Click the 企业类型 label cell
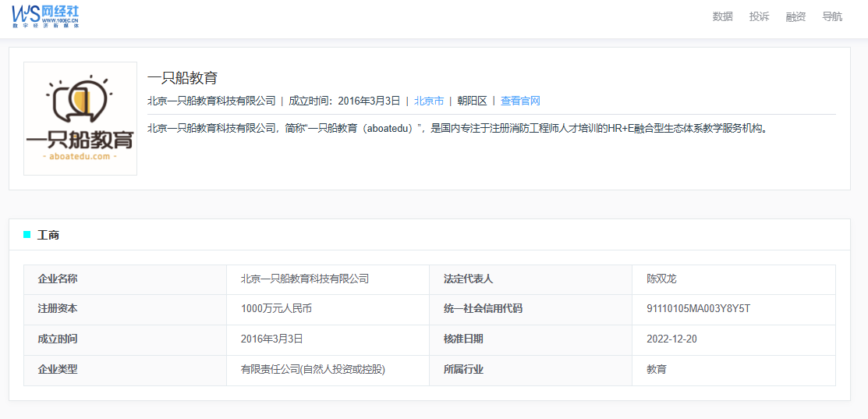 coord(125,371)
